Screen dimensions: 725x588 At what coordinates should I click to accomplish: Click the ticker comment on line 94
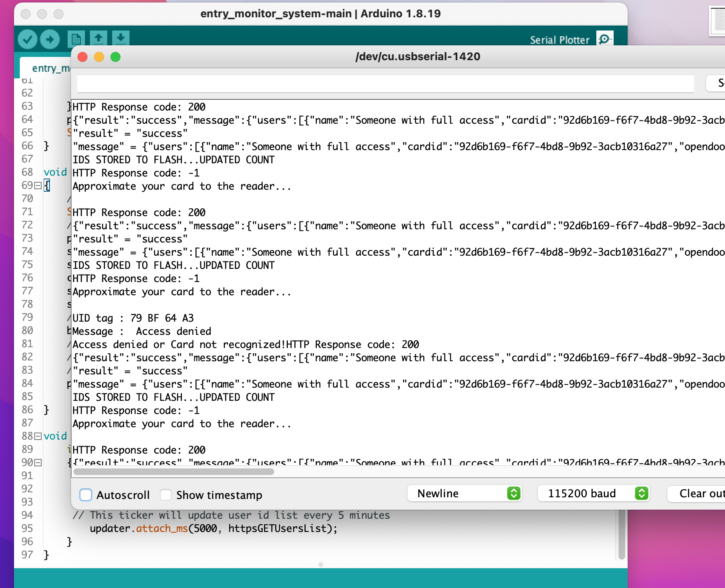[231, 515]
